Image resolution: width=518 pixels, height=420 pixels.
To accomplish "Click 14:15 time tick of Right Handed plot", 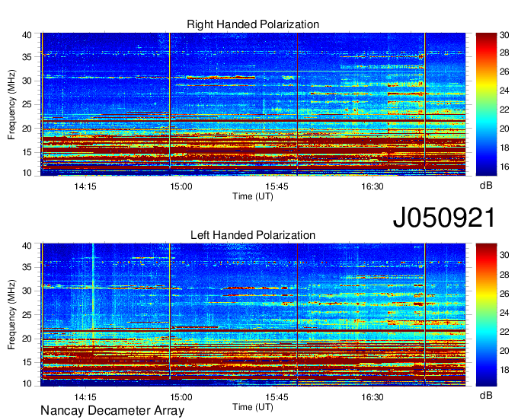I will (85, 186).
